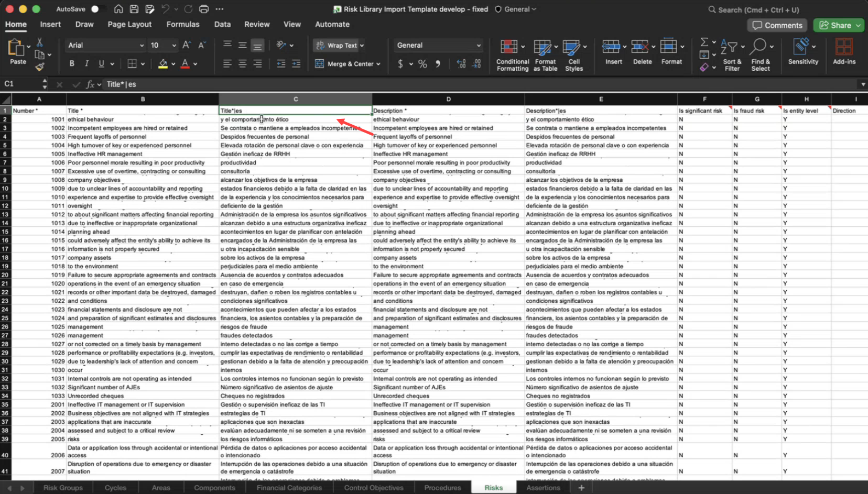Viewport: 868px width, 494px height.
Task: Click the Format Painter brush icon
Action: tap(39, 67)
